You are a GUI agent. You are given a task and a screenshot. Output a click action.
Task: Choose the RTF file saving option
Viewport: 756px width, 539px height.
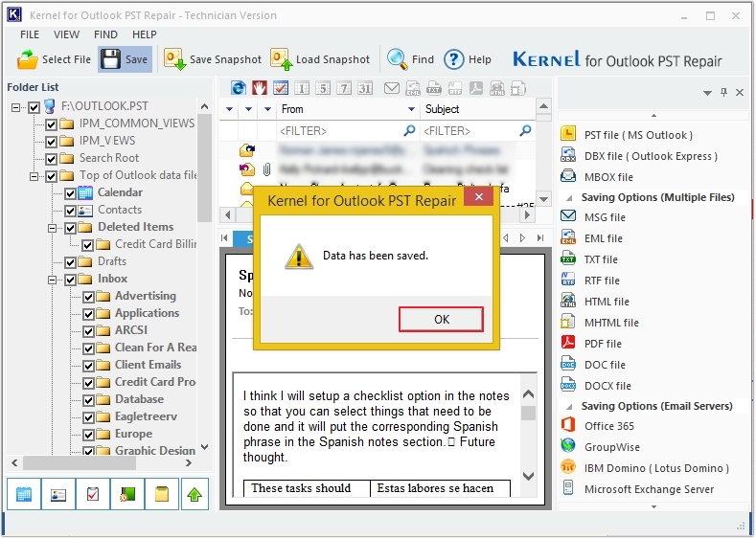point(602,281)
